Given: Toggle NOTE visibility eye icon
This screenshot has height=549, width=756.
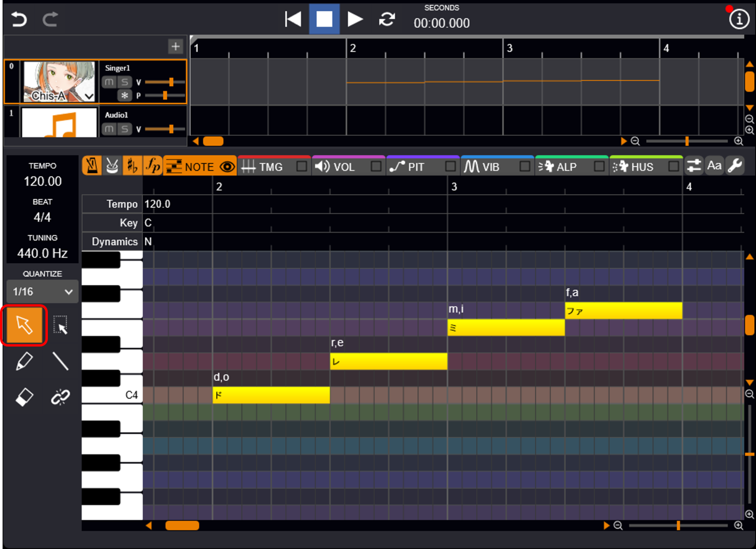Looking at the screenshot, I should [x=227, y=167].
